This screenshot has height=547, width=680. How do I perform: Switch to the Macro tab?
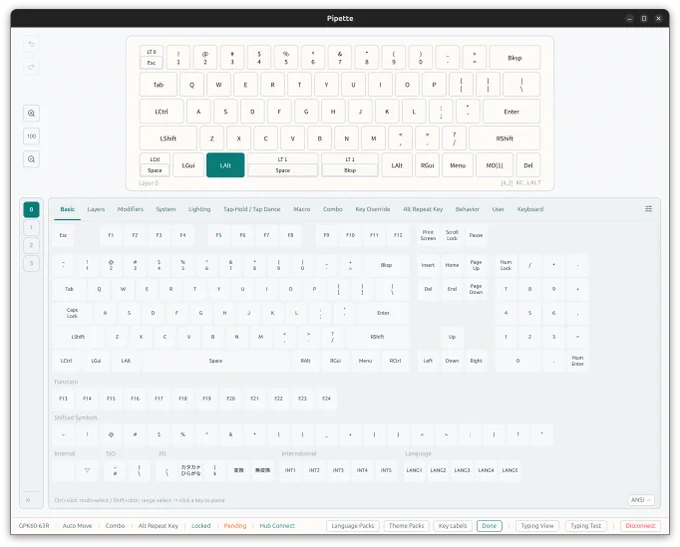coord(301,209)
